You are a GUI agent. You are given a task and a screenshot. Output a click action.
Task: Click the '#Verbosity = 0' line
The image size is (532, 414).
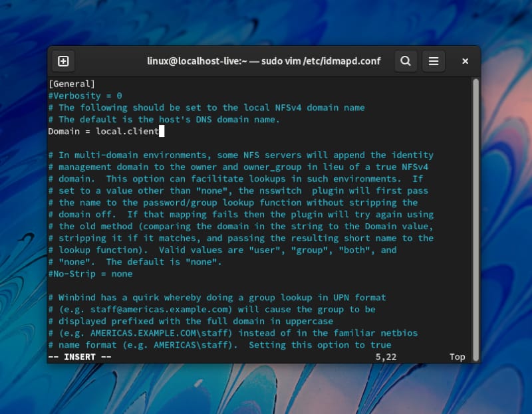coord(85,96)
